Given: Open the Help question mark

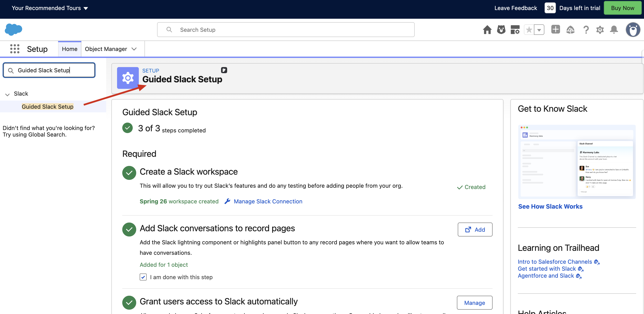Looking at the screenshot, I should pos(586,30).
